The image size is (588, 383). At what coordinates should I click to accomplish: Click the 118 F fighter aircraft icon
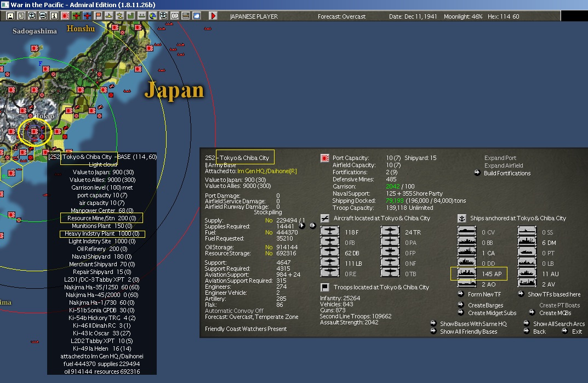(x=330, y=232)
